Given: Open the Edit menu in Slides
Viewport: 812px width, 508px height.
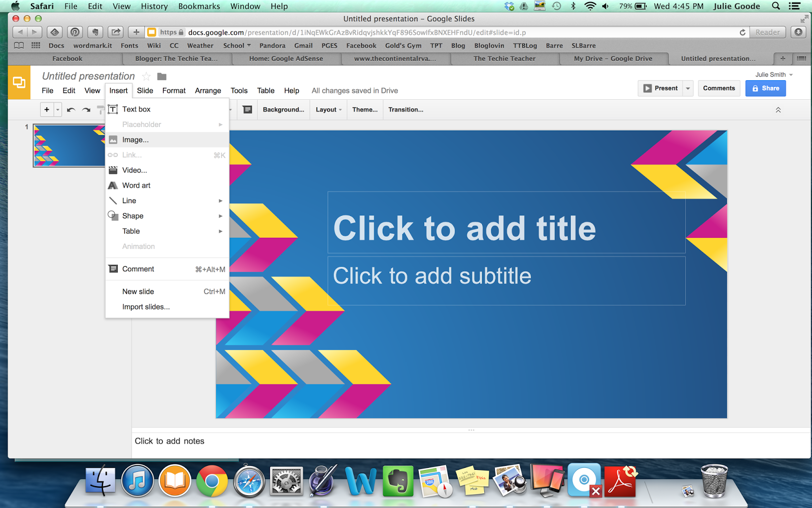Looking at the screenshot, I should point(69,91).
